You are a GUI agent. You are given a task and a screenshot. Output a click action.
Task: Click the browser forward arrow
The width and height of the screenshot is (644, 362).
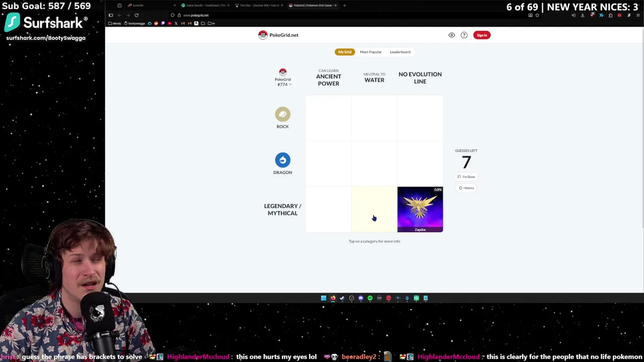(x=128, y=15)
